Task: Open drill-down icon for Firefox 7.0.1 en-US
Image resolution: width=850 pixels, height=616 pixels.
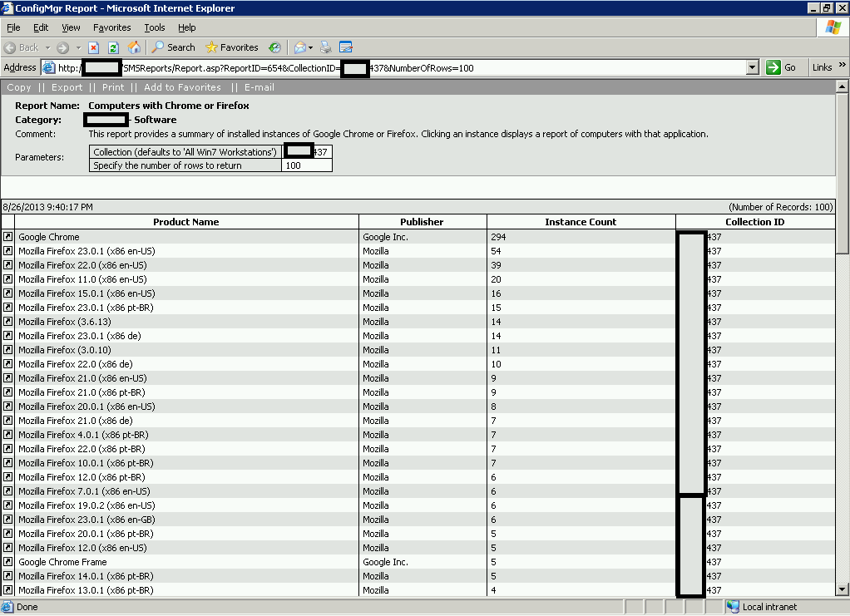Action: pyautogui.click(x=7, y=490)
